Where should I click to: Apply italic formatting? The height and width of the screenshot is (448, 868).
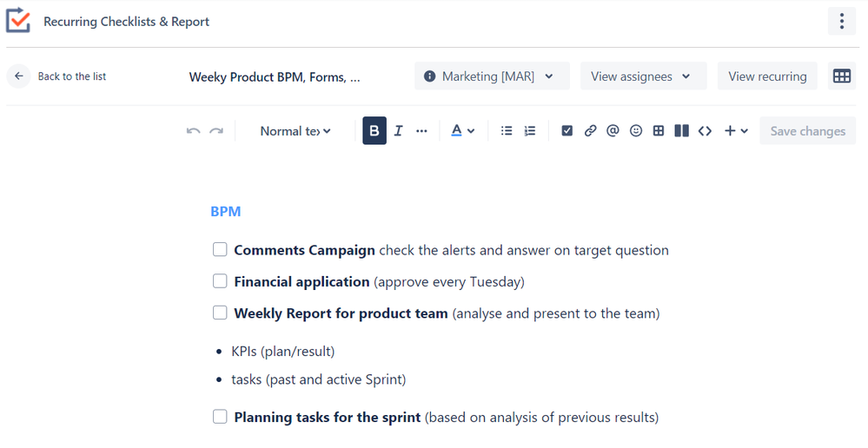(398, 131)
